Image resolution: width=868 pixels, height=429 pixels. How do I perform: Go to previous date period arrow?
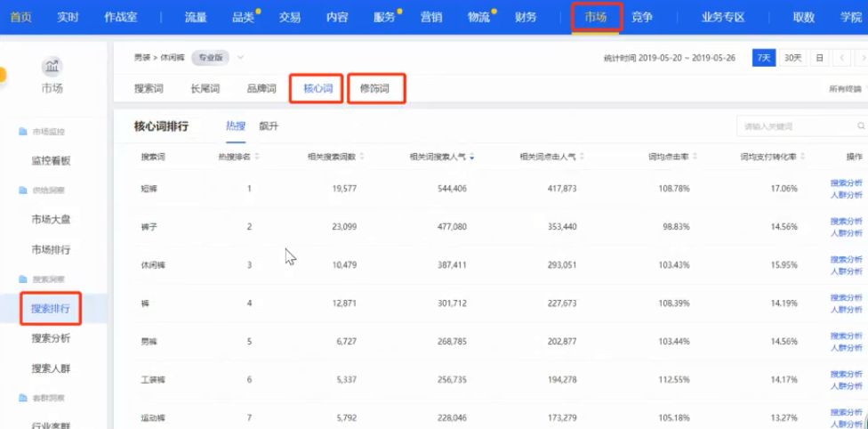click(841, 58)
